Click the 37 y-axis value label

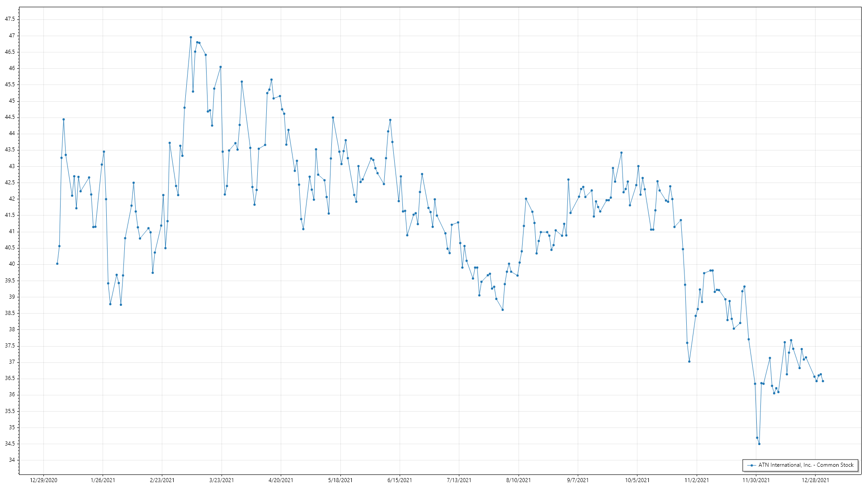click(x=12, y=362)
